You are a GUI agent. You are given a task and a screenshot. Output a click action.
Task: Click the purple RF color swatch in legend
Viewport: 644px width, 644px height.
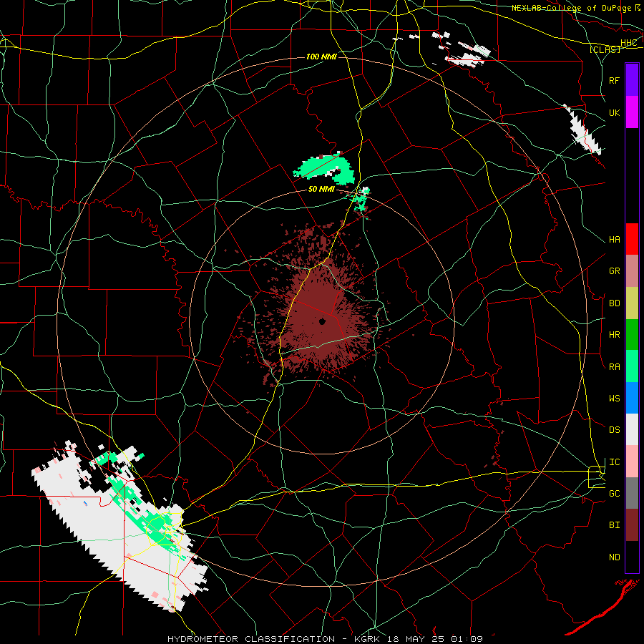(x=632, y=80)
